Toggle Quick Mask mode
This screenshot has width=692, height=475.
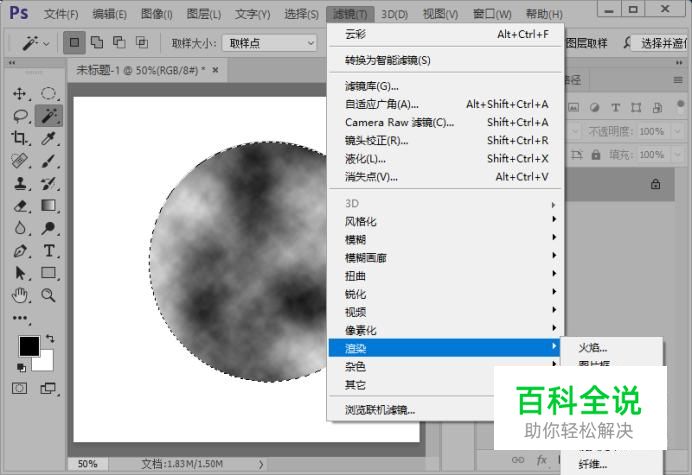pyautogui.click(x=19, y=388)
